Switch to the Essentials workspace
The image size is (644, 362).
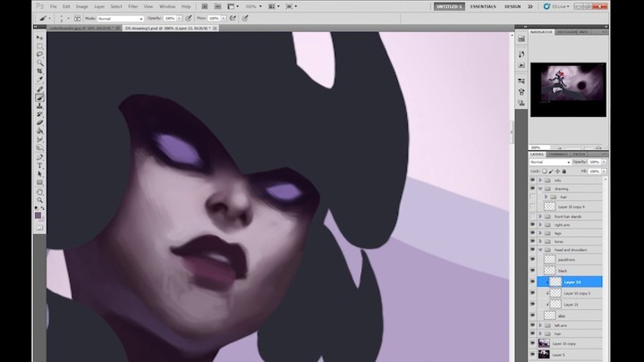[483, 6]
